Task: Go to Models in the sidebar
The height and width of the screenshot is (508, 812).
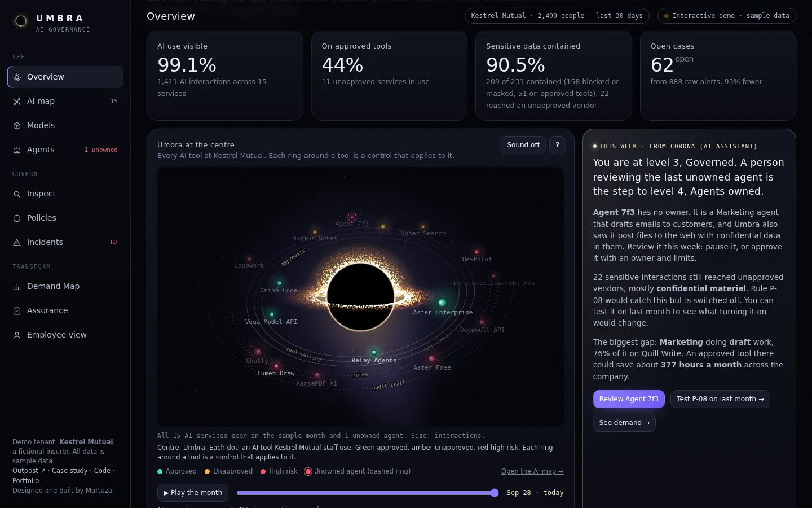Action: pyautogui.click(x=65, y=125)
